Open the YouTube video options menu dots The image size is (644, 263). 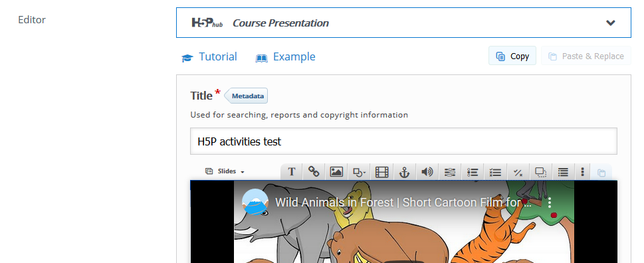[x=550, y=203]
